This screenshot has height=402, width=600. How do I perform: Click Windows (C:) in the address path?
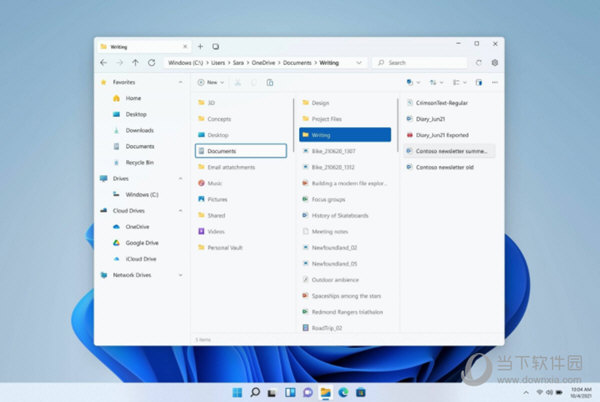point(186,63)
